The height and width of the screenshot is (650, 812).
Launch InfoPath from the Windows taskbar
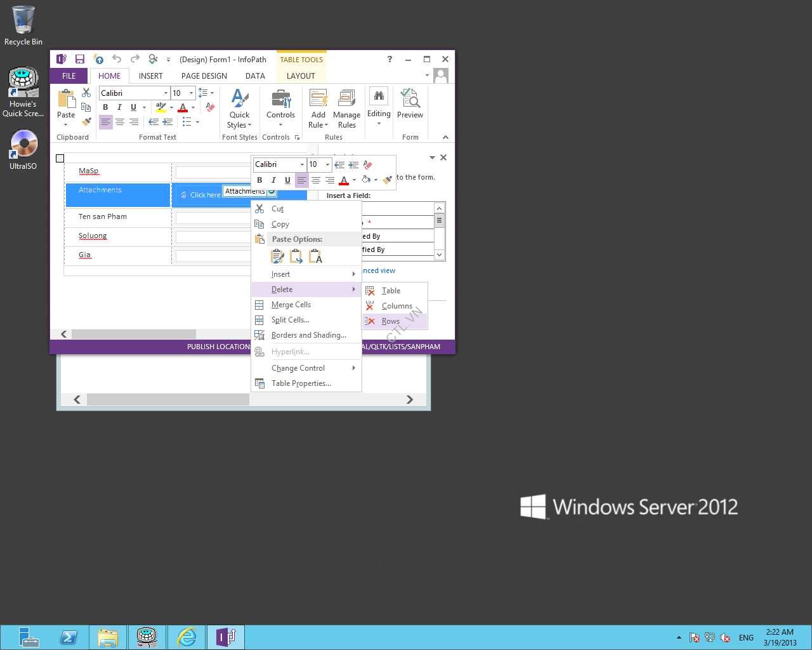226,637
